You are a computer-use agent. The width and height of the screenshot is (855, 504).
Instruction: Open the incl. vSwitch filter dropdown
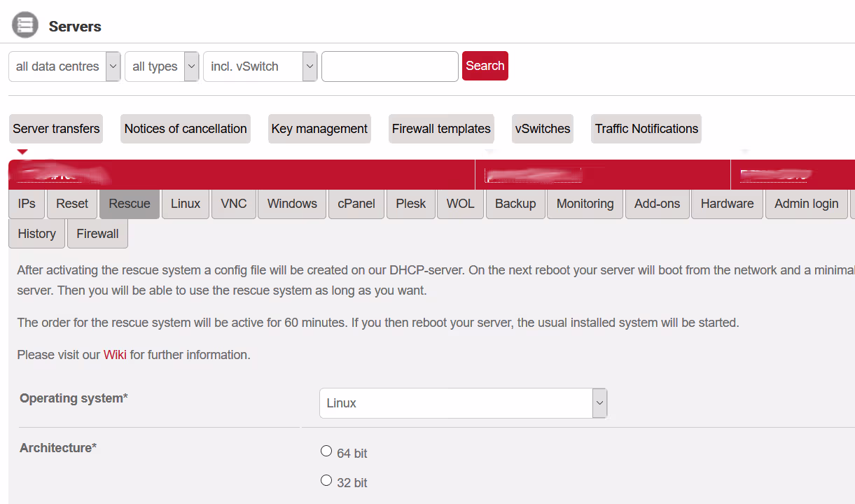260,66
